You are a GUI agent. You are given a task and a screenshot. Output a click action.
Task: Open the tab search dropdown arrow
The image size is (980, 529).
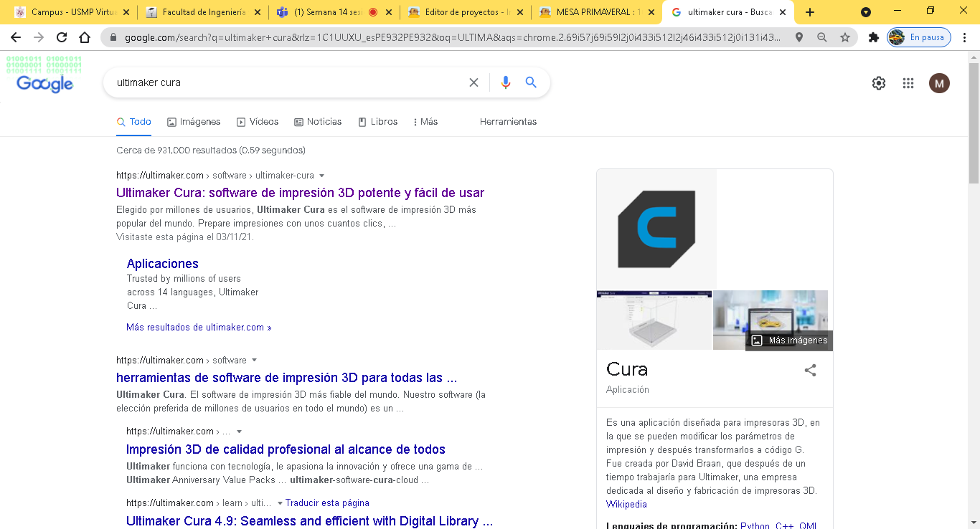pyautogui.click(x=866, y=12)
